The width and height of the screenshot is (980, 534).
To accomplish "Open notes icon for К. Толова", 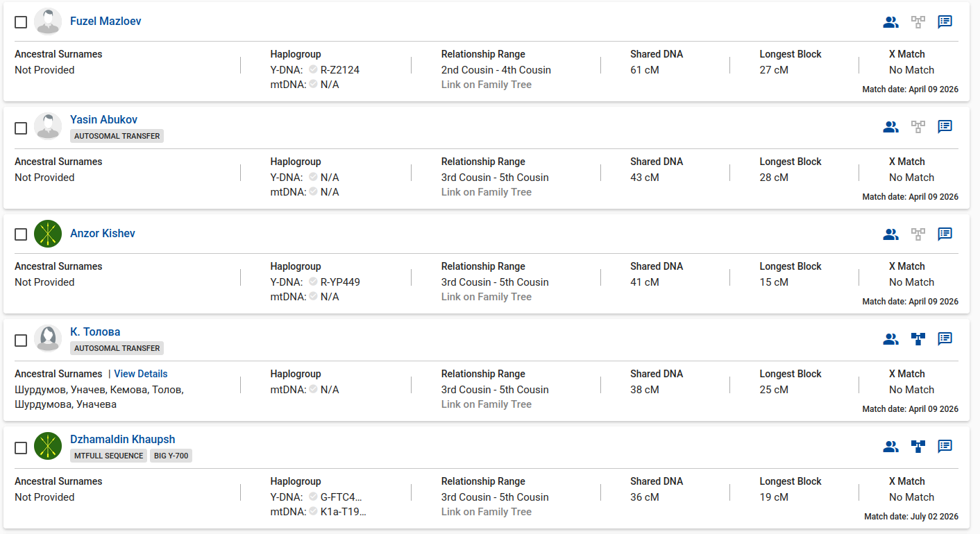I will 945,338.
